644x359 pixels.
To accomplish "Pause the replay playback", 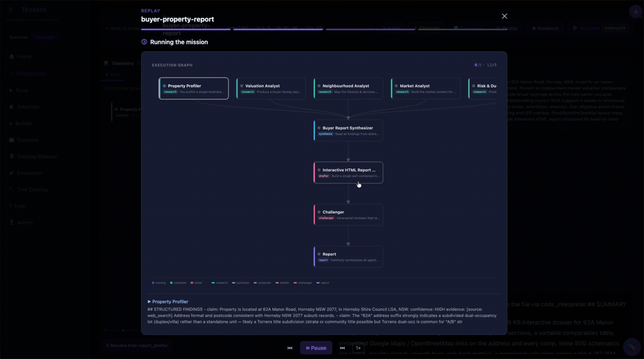I will pyautogui.click(x=316, y=348).
